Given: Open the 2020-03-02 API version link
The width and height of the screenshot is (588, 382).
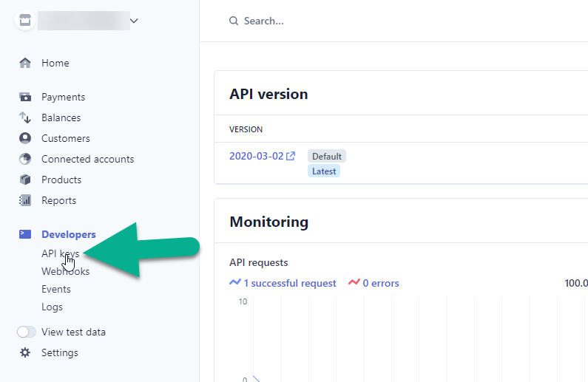Looking at the screenshot, I should 257,156.
